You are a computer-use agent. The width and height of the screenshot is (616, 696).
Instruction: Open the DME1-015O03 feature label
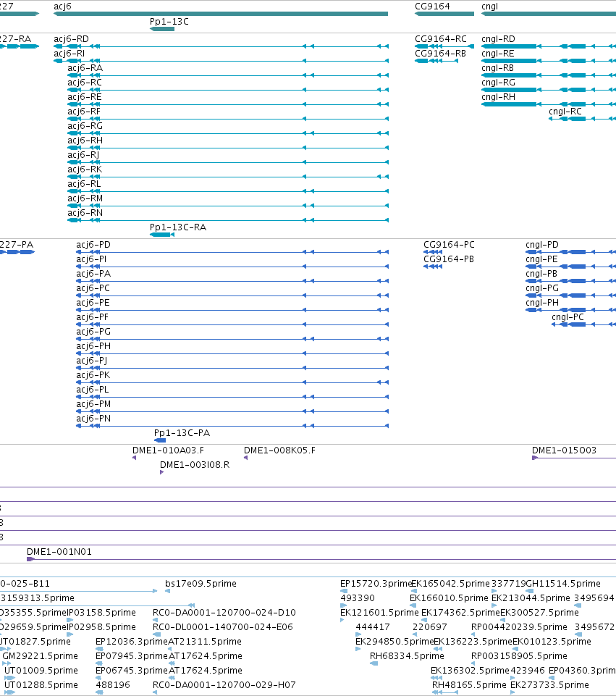click(564, 450)
